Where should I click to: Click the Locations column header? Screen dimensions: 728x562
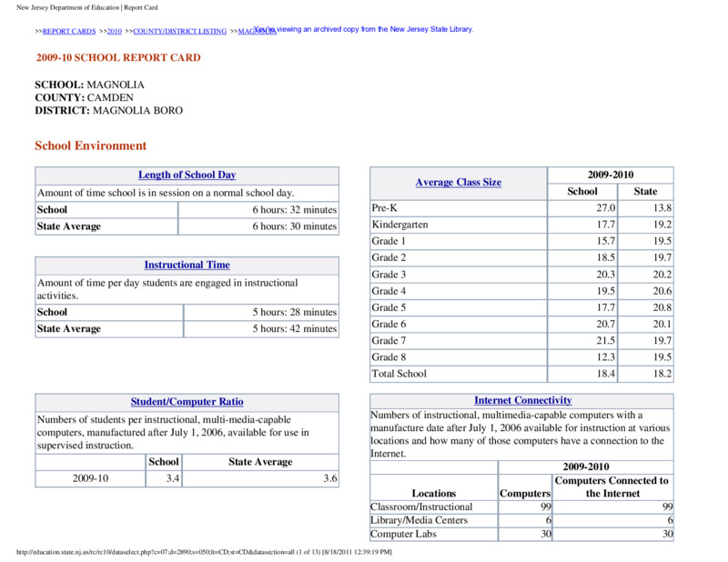[434, 493]
